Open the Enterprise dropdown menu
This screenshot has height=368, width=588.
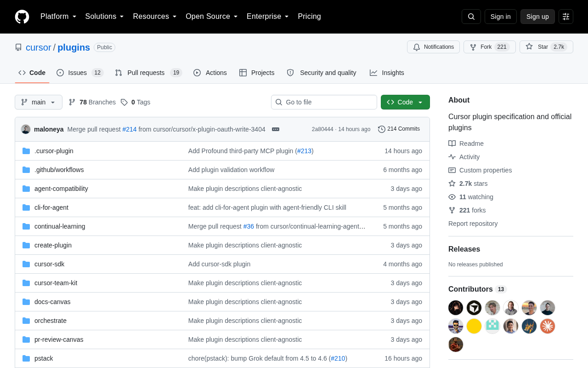click(x=268, y=17)
